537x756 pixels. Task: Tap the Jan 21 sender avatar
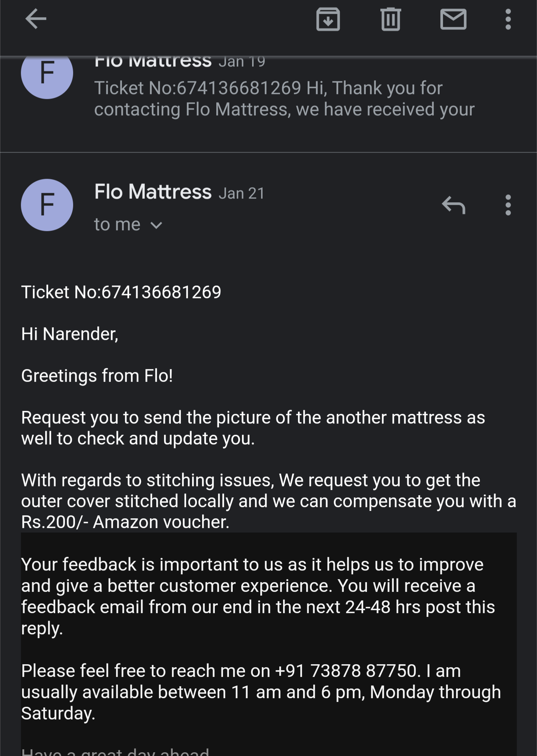point(47,205)
